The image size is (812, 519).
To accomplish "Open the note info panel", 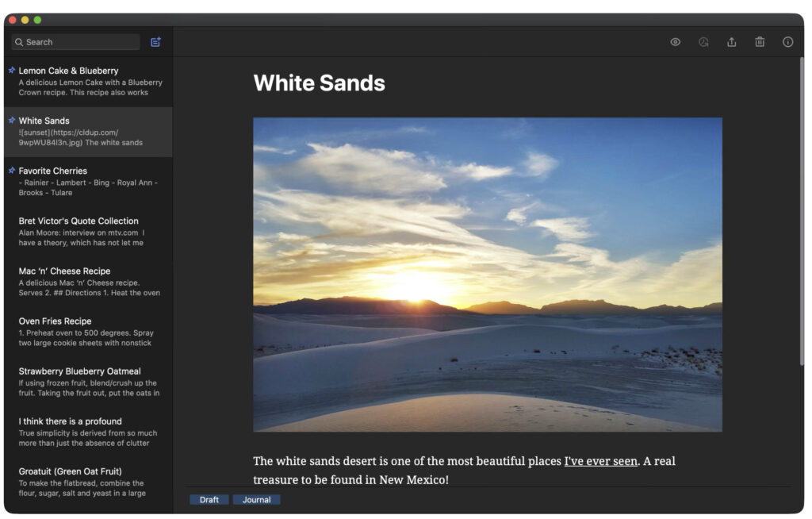I will coord(787,42).
